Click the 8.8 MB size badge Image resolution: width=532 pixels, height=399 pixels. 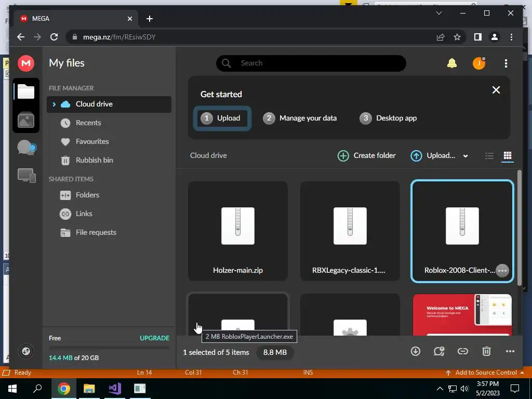pyautogui.click(x=275, y=352)
